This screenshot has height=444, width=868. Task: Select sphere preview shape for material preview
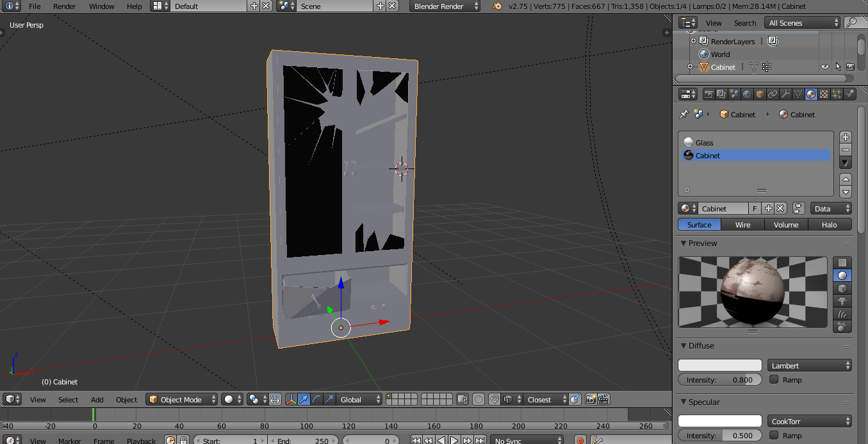(842, 275)
